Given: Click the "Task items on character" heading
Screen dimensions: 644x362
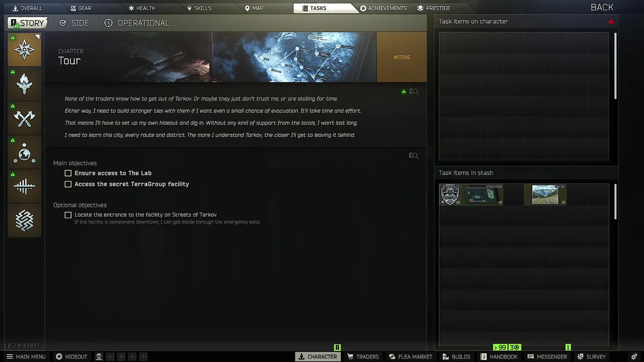Looking at the screenshot, I should point(473,22).
